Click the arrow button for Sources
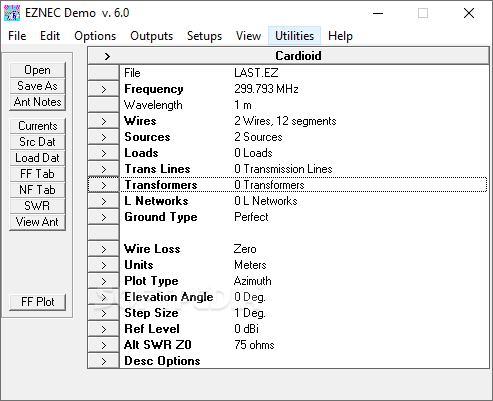 point(104,137)
